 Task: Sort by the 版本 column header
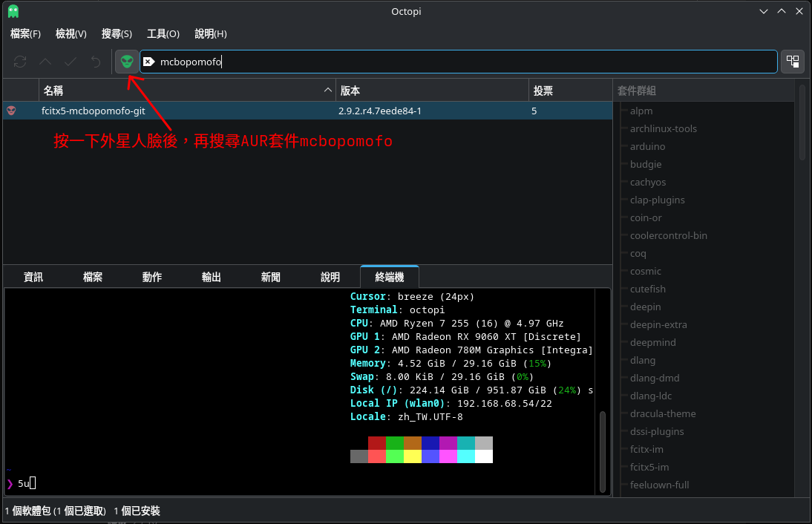[x=432, y=91]
